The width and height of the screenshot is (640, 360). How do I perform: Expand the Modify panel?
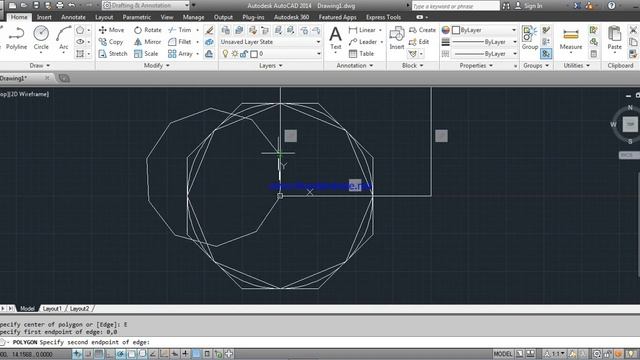(x=157, y=65)
